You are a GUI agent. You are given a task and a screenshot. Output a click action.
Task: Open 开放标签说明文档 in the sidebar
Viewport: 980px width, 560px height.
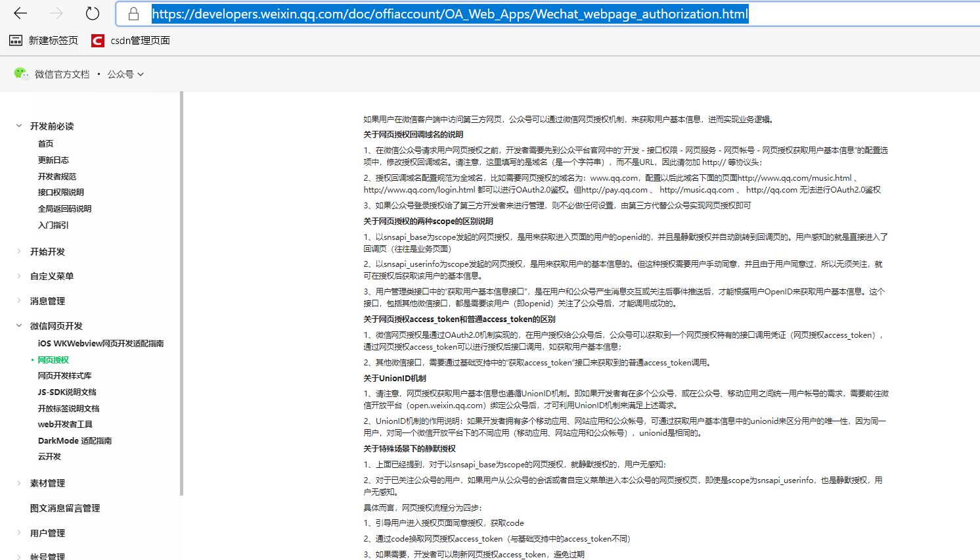point(68,409)
